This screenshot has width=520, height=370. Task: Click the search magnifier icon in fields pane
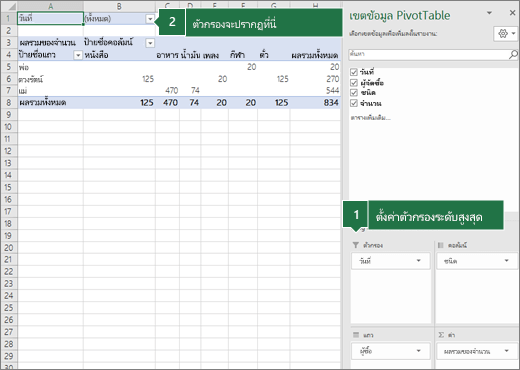(513, 54)
